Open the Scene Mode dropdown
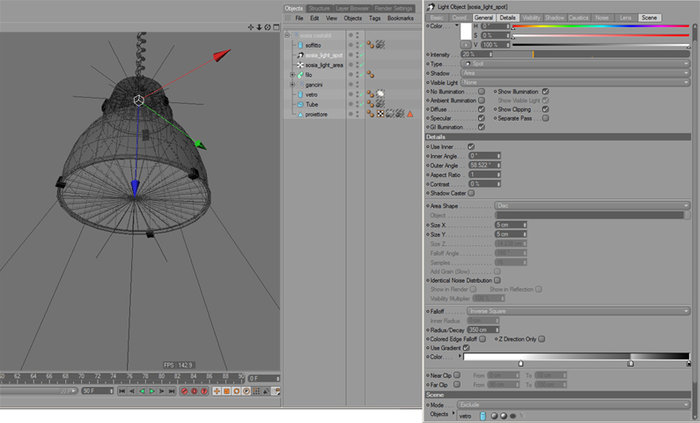 (x=573, y=405)
